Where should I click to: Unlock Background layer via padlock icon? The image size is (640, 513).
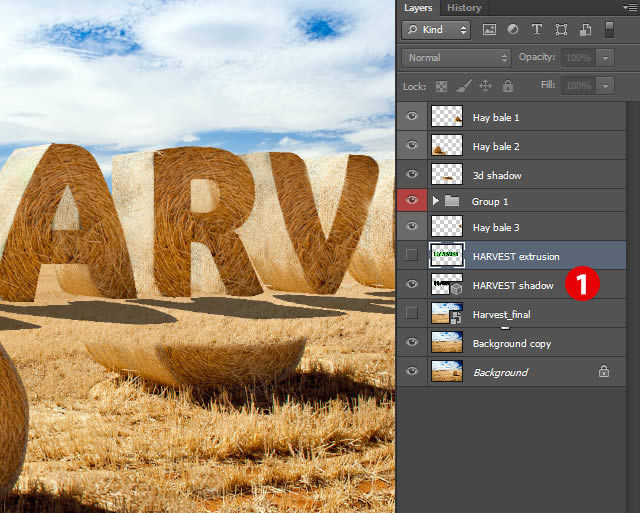tap(604, 371)
